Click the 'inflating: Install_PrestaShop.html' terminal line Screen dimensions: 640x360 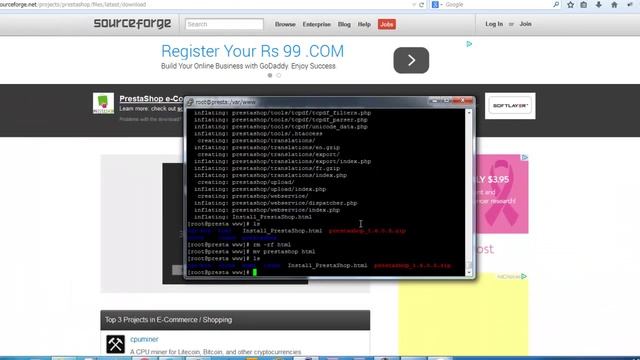[x=253, y=217]
